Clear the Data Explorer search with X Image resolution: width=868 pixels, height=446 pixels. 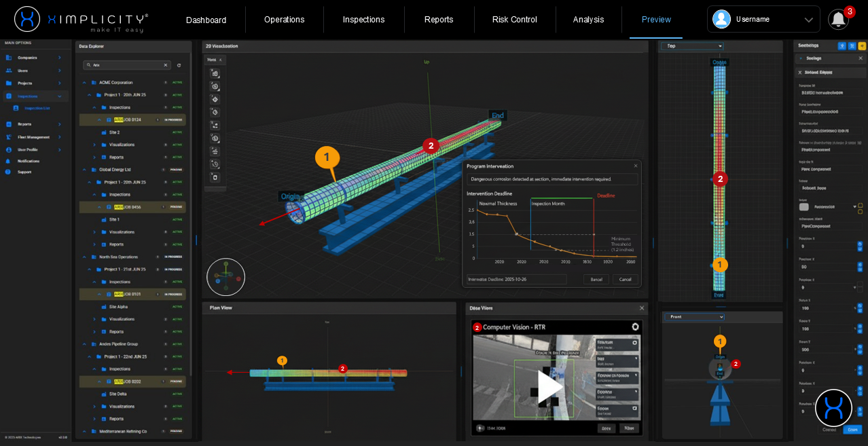[x=166, y=65]
